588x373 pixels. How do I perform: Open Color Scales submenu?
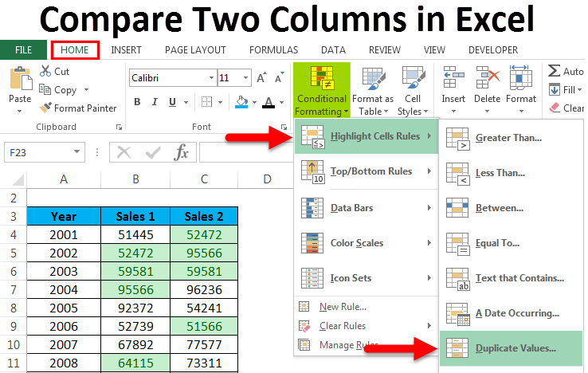(367, 243)
